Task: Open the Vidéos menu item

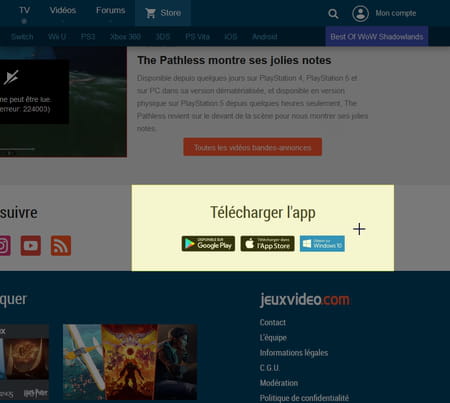Action: (63, 10)
